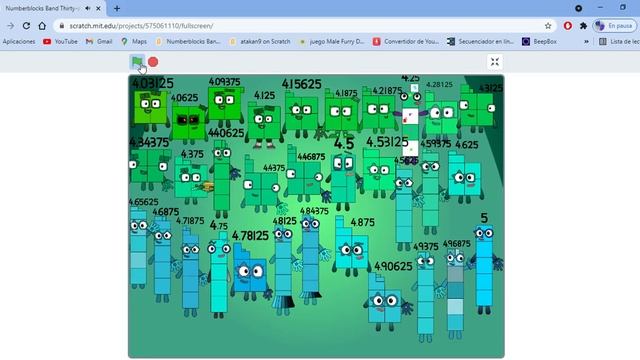This screenshot has height=360, width=640.
Task: Reload the page
Action: tap(26, 26)
